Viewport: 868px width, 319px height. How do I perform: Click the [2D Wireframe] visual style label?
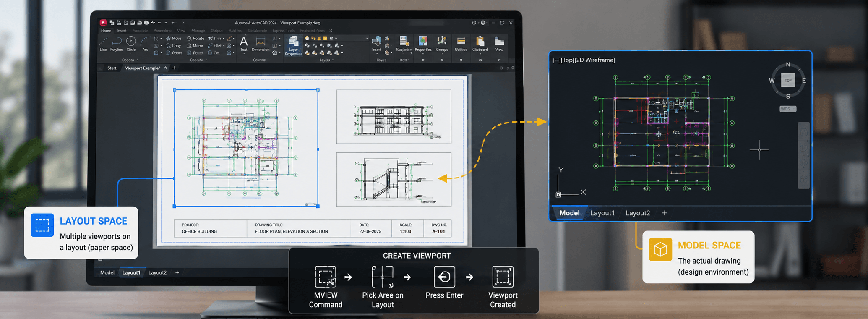[x=595, y=60]
